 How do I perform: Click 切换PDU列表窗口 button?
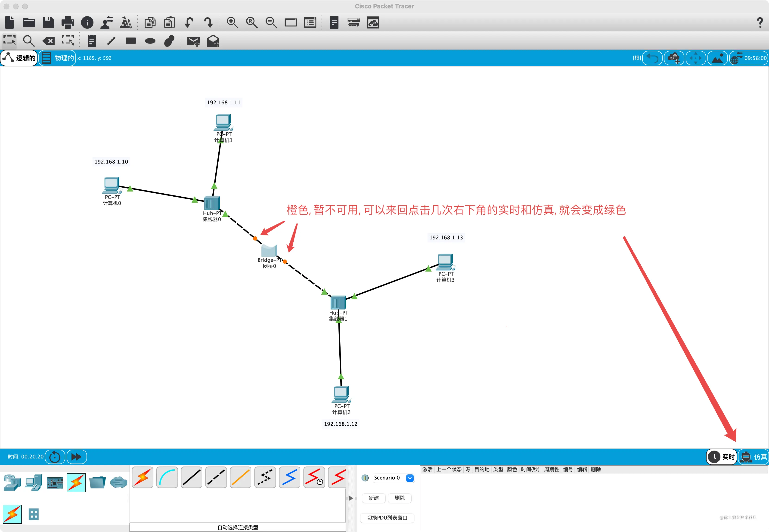click(387, 518)
